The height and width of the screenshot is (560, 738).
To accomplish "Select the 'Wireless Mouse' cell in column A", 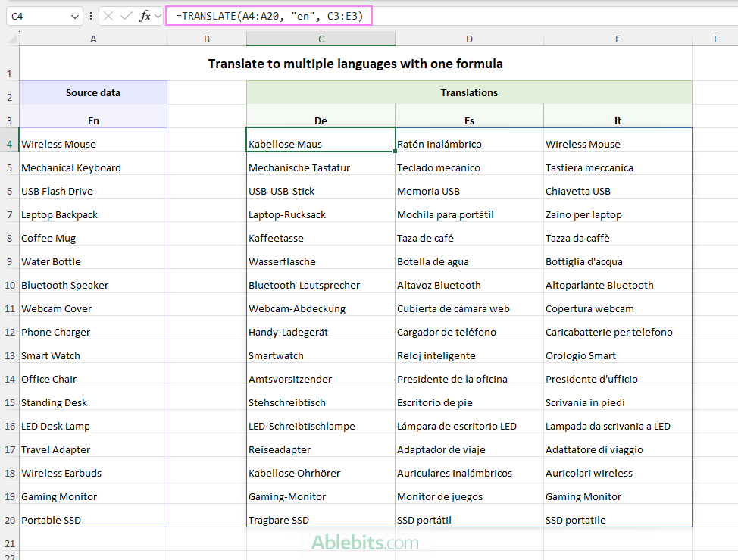I will pyautogui.click(x=93, y=139).
